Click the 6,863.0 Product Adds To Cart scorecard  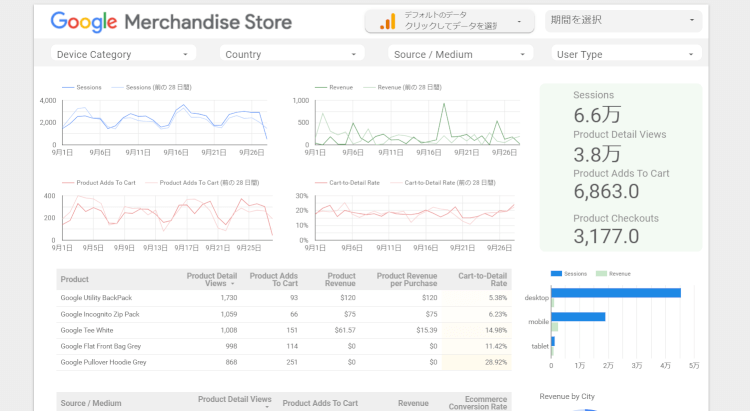(x=606, y=191)
